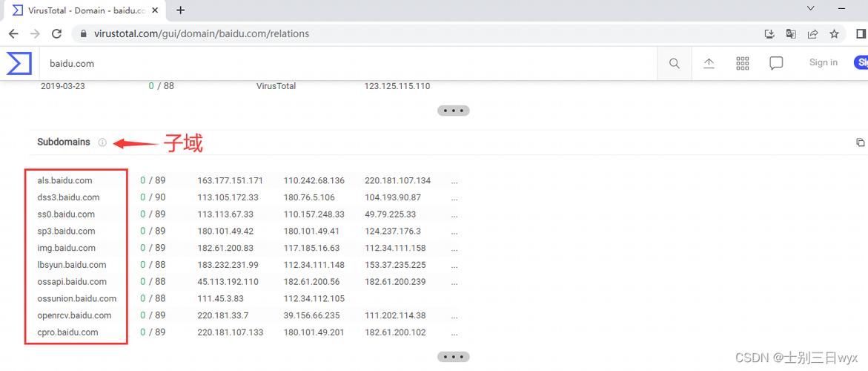This screenshot has height=371, width=868.
Task: Click the Subdomains section heading
Action: click(64, 142)
